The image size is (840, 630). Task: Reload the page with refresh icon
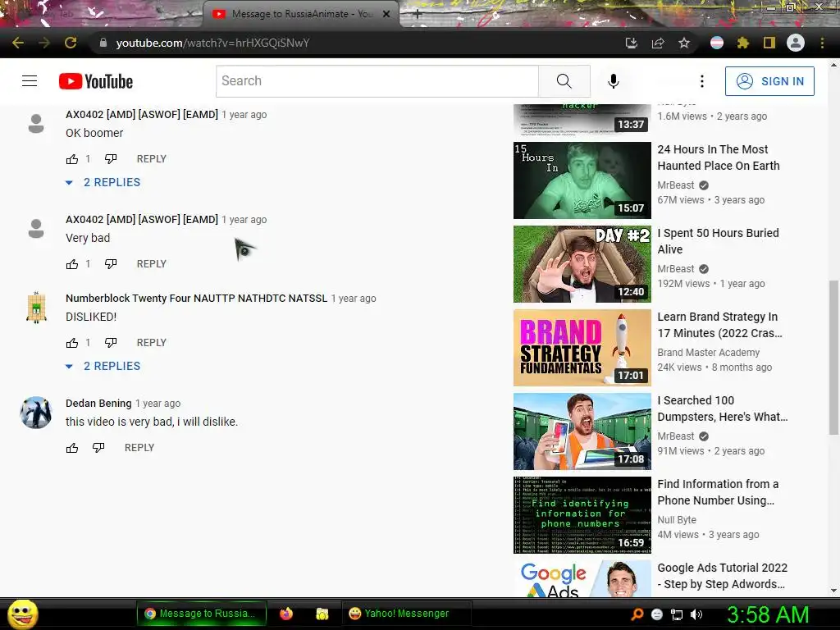click(x=71, y=43)
